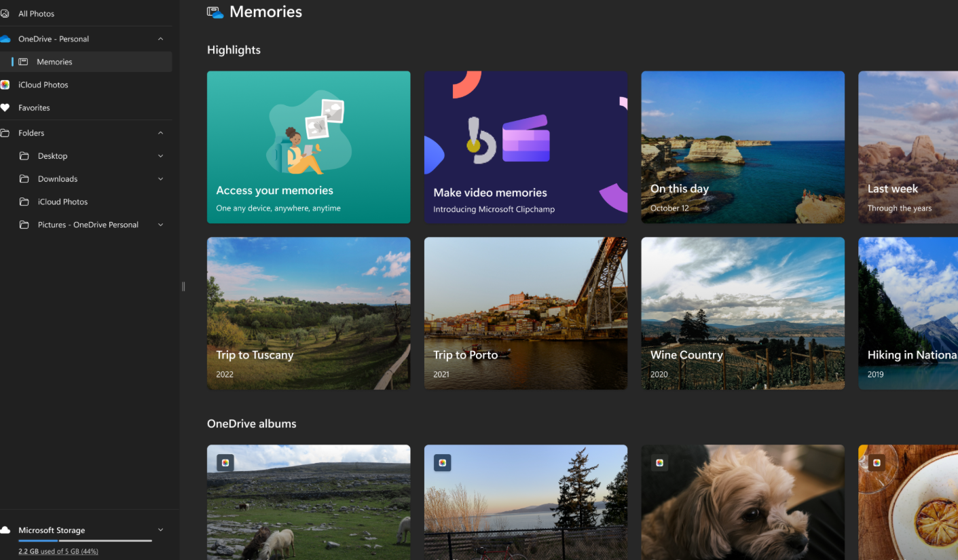Click the OneDrive albums section heading
This screenshot has height=560, width=958.
252,424
